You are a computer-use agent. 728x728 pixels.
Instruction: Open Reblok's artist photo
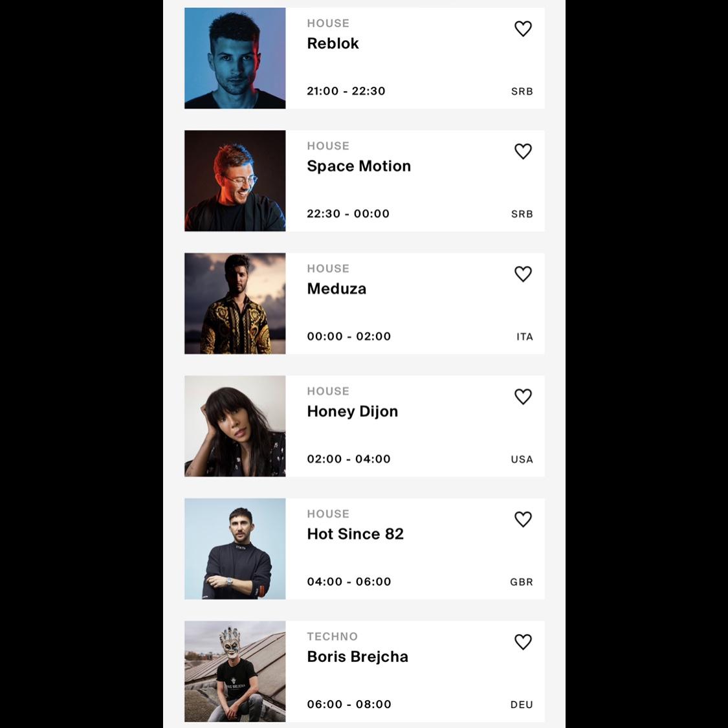tap(235, 58)
